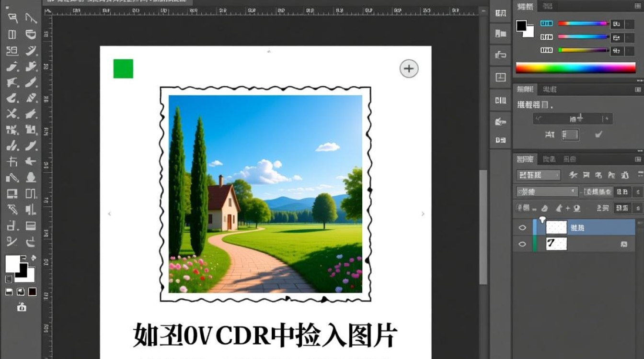The width and height of the screenshot is (644, 359).
Task: Select the cup-shaped tool near the toolbox top
Action: (x=31, y=34)
